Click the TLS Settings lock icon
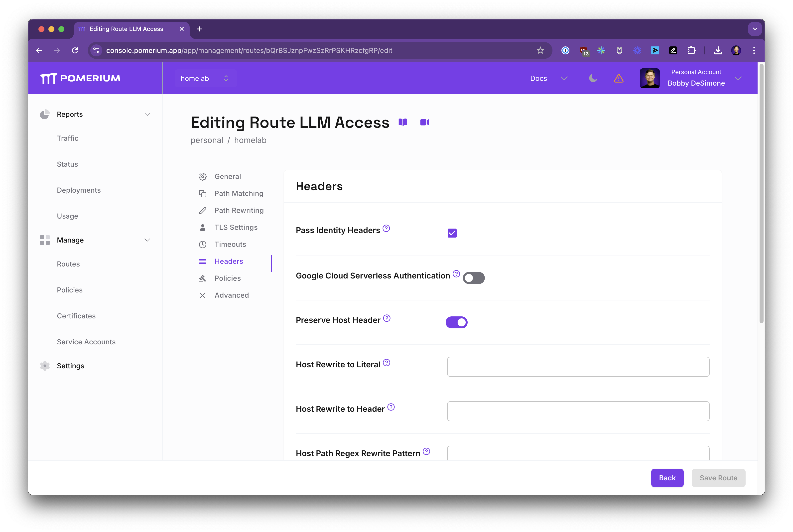 point(202,227)
